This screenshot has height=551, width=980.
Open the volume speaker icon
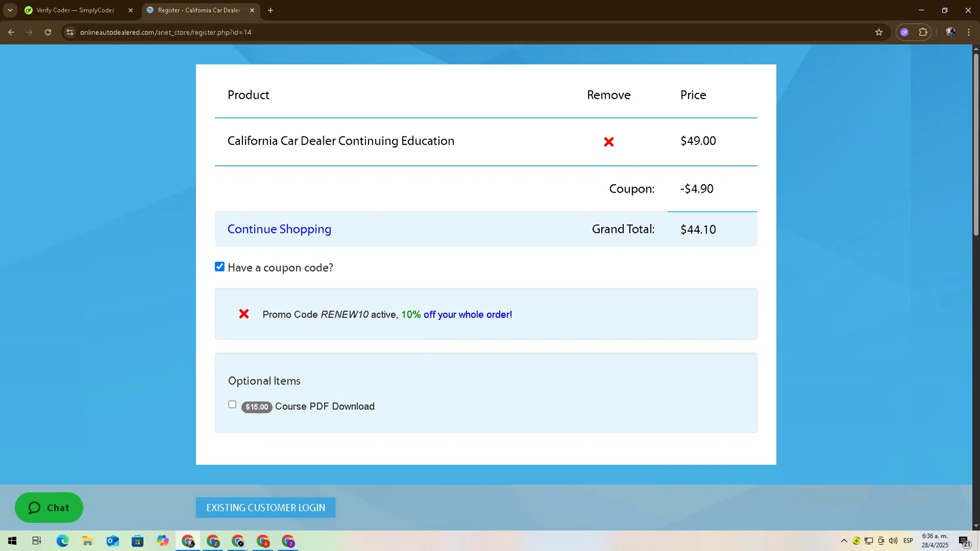pos(893,541)
